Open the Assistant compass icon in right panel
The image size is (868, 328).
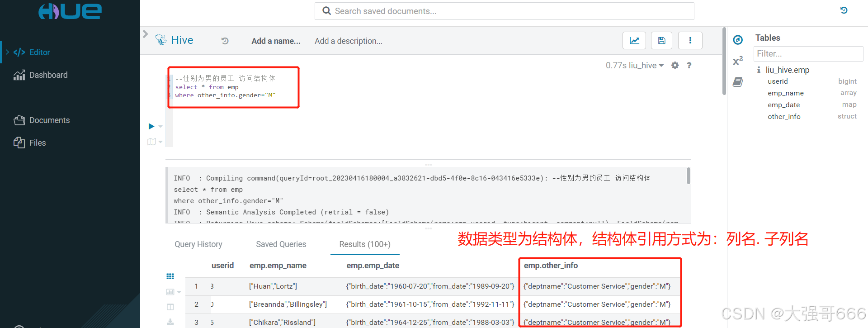tap(738, 40)
